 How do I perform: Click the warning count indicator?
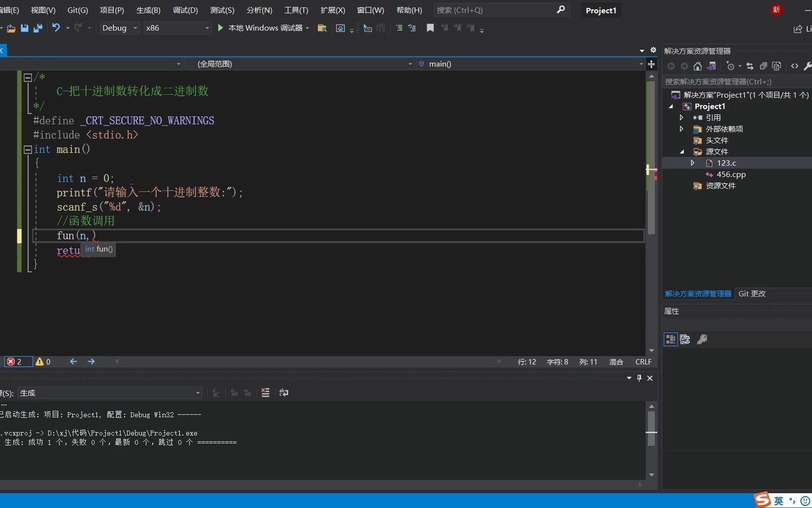[43, 362]
